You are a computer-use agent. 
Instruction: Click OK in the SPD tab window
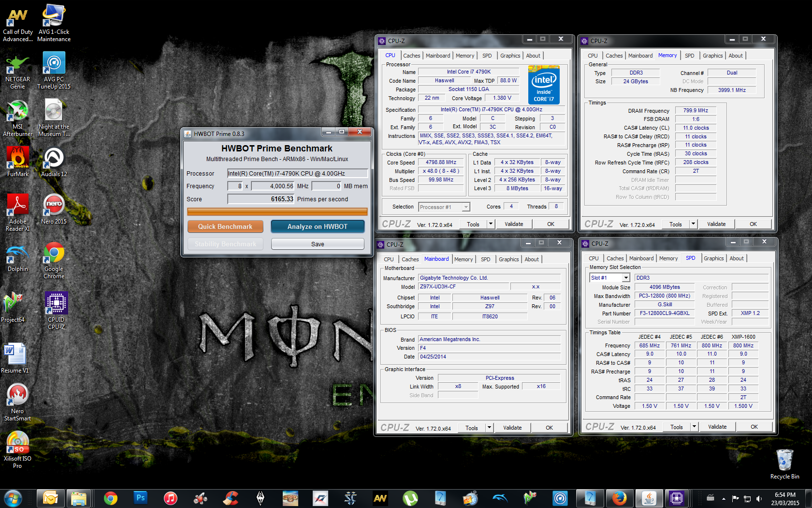point(754,427)
